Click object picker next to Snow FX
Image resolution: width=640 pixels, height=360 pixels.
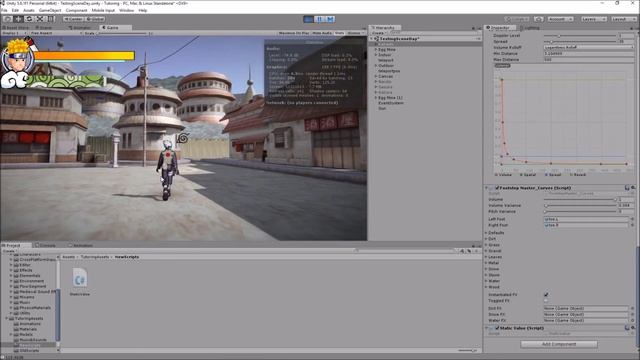(x=632, y=314)
